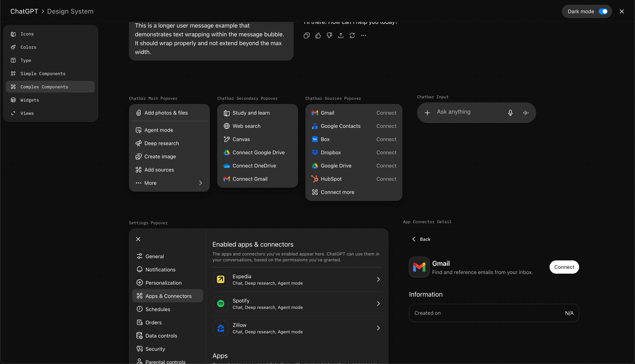
Task: Click the thumbs up icon
Action: click(318, 35)
